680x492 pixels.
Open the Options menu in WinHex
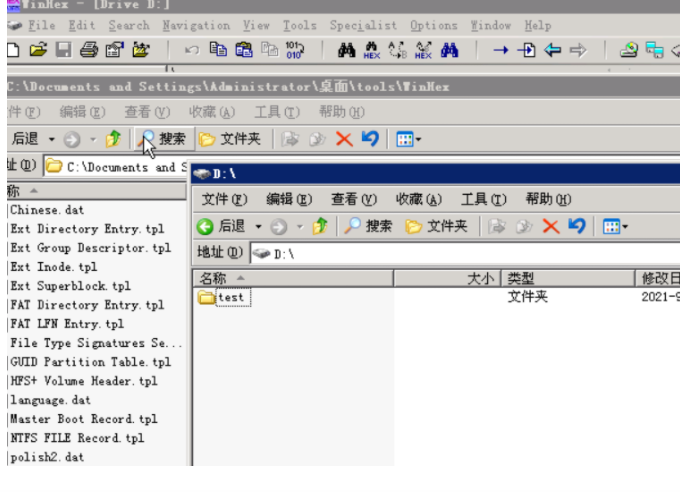pos(434,26)
